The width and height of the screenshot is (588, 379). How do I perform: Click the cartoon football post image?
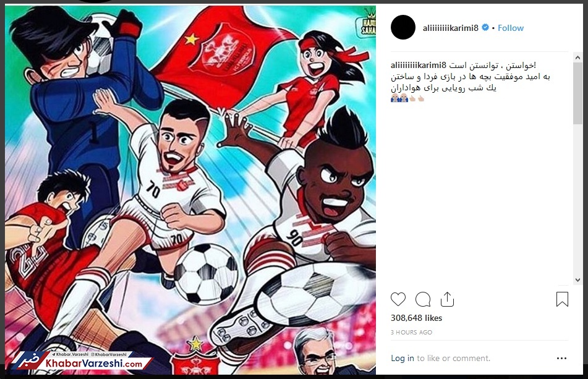(190, 189)
